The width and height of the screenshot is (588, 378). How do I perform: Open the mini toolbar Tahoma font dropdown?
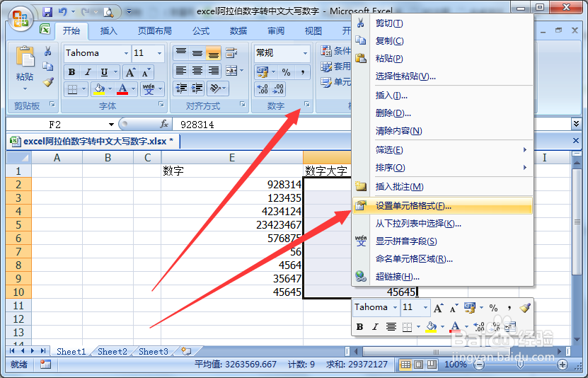[x=395, y=308]
